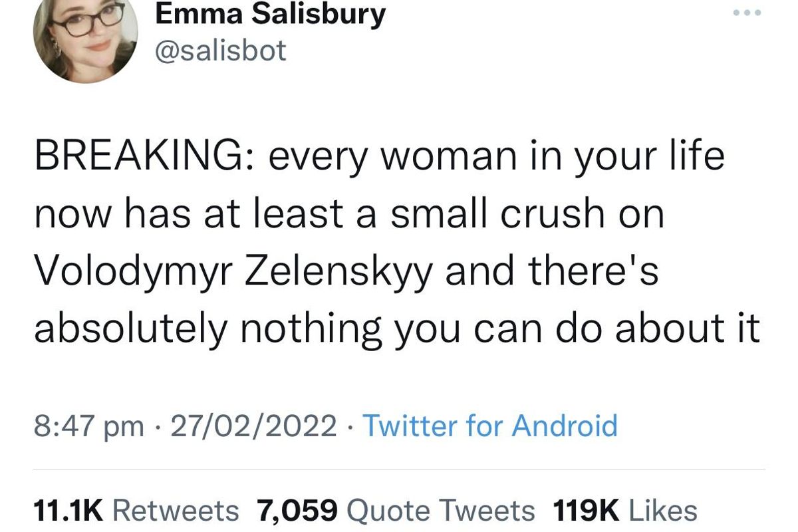Click the 27/02/2022 date
This screenshot has height=532, width=798.
point(253,426)
